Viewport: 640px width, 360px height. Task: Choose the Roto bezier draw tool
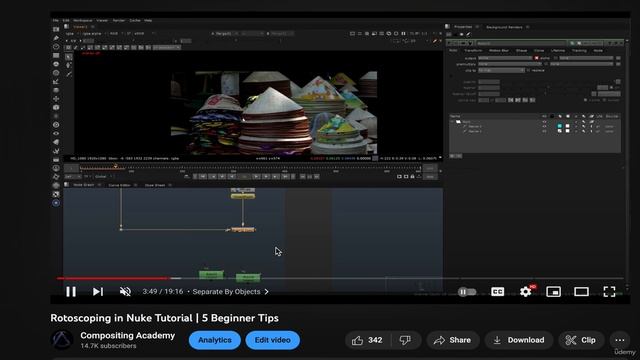point(69,74)
